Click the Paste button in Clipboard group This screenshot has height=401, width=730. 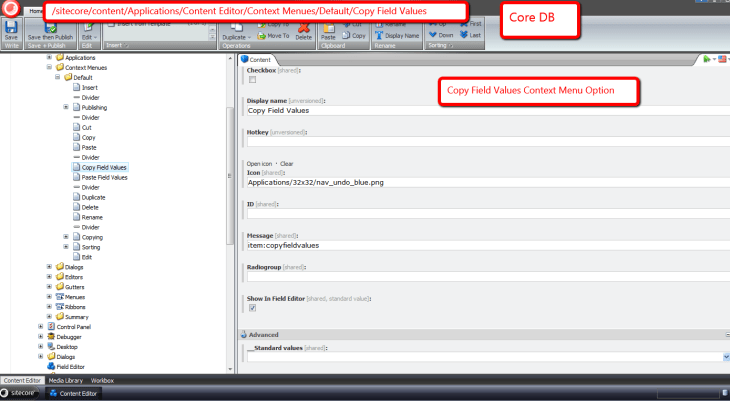coord(328,31)
